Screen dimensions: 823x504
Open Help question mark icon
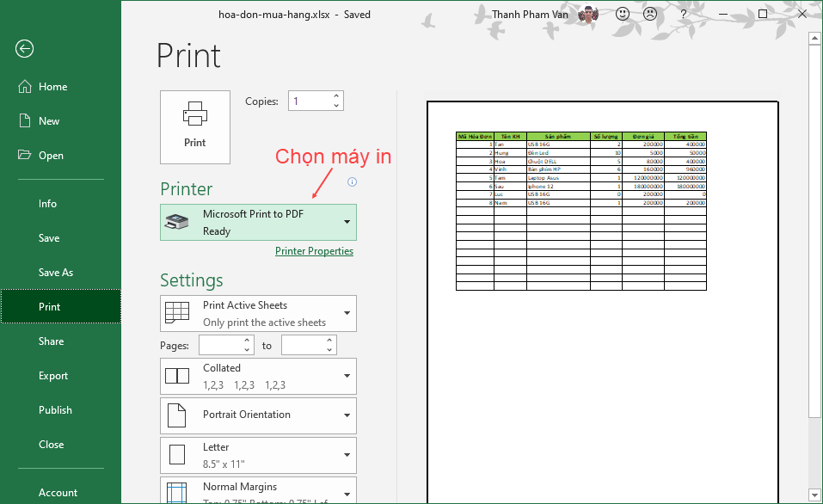(x=683, y=14)
